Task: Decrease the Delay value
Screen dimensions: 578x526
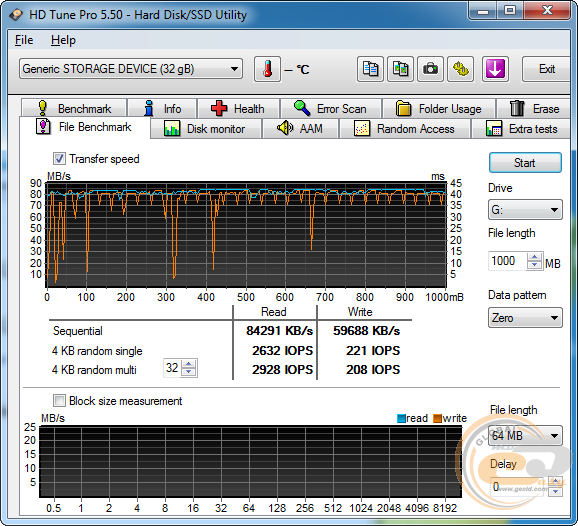Action: coord(556,491)
